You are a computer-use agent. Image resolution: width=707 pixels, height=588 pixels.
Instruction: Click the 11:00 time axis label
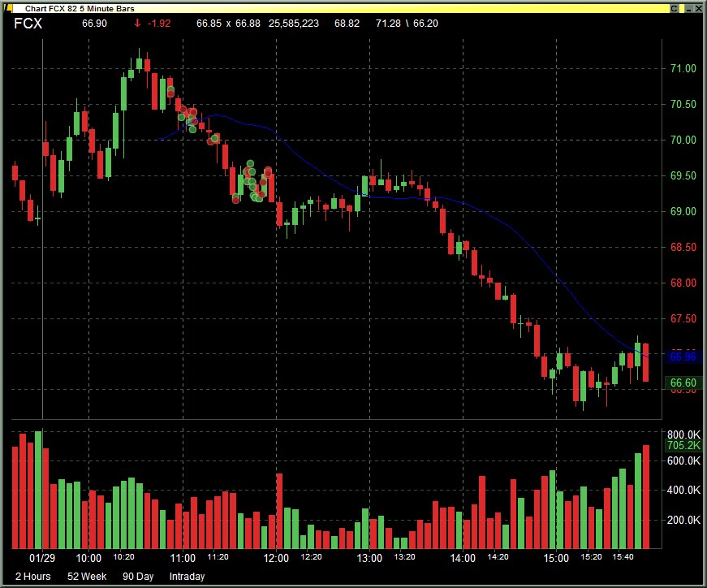183,558
